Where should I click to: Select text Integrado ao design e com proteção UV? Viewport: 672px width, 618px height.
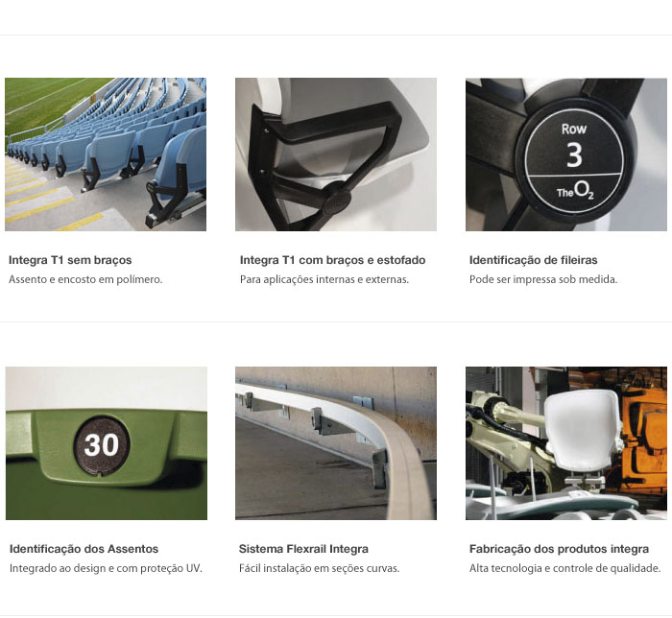click(106, 568)
